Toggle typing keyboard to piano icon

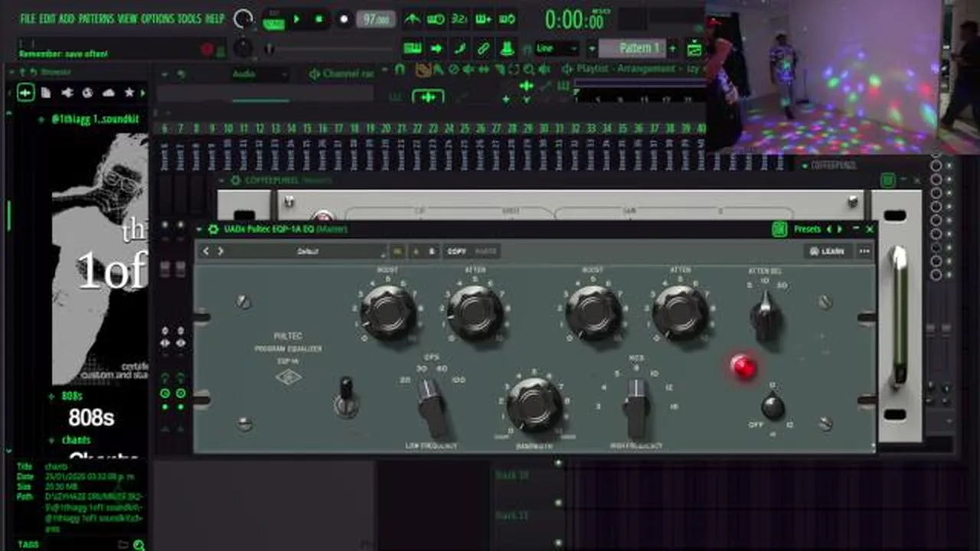413,48
